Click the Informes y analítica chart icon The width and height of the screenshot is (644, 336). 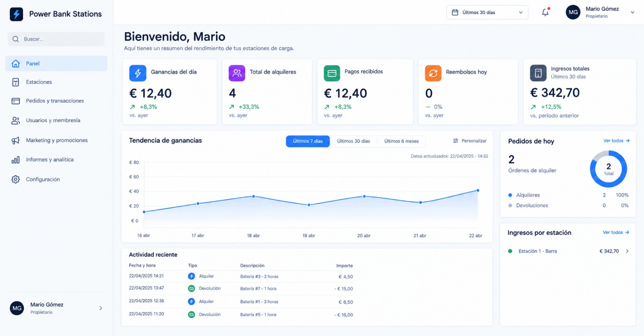[16, 160]
